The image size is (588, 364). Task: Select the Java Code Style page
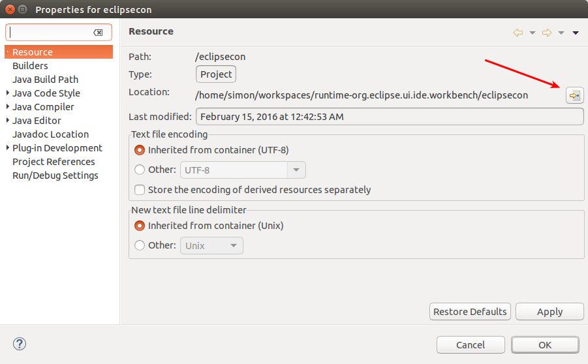tap(46, 93)
